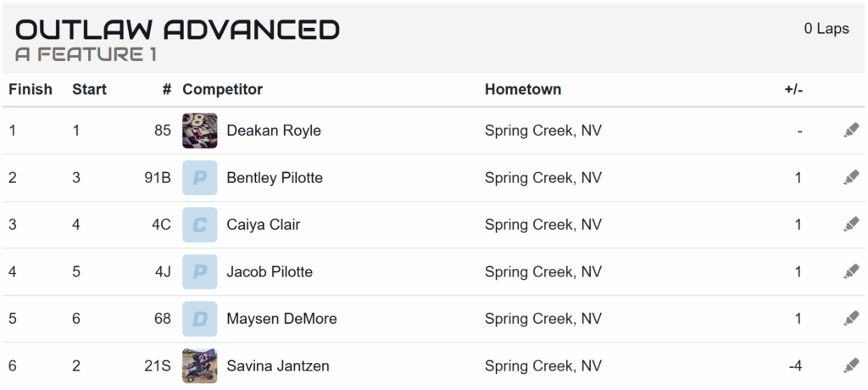The image size is (868, 390).
Task: Sort by the Start column header
Action: [89, 89]
